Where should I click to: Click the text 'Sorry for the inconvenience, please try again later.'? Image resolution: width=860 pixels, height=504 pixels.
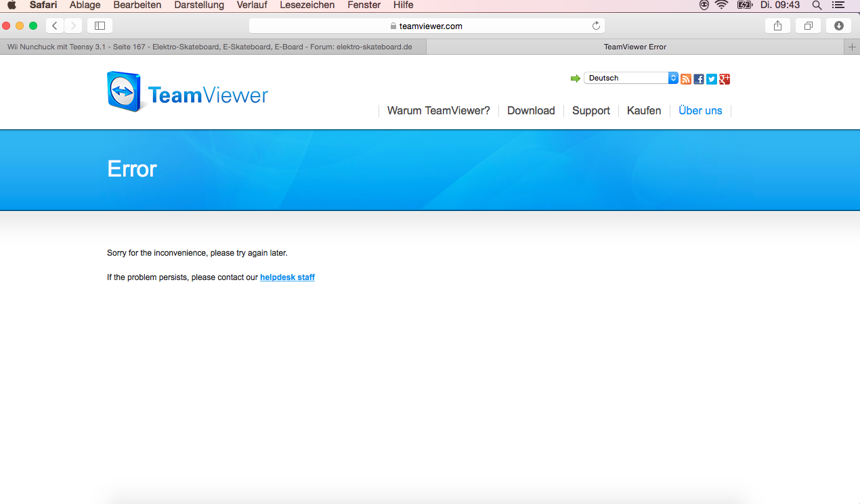click(197, 253)
